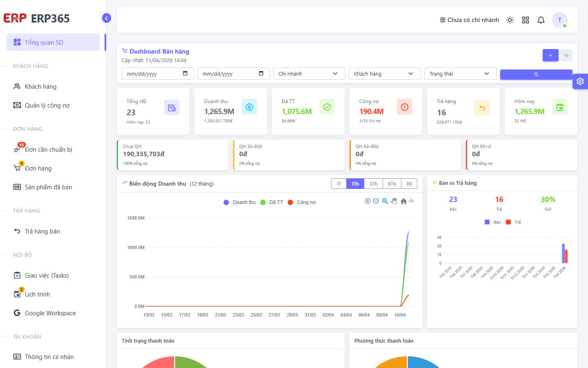Click the refresh dashboard icon button
Screen dimensions: 588x368
(566, 55)
